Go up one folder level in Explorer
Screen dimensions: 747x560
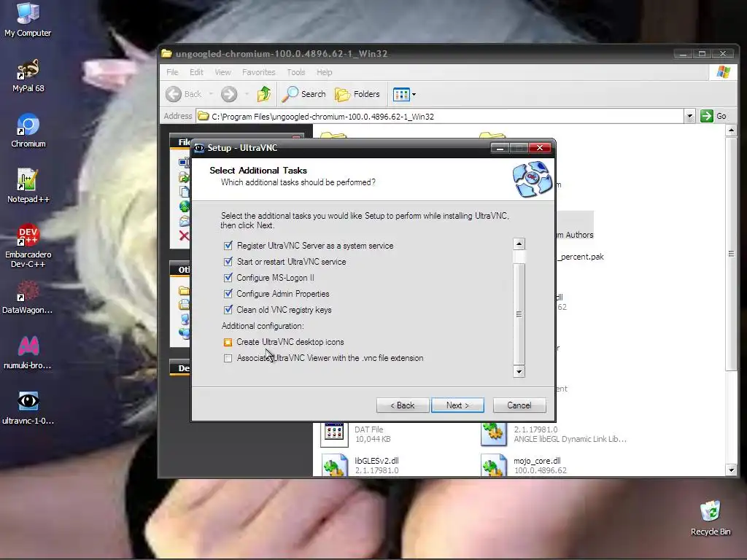(264, 94)
